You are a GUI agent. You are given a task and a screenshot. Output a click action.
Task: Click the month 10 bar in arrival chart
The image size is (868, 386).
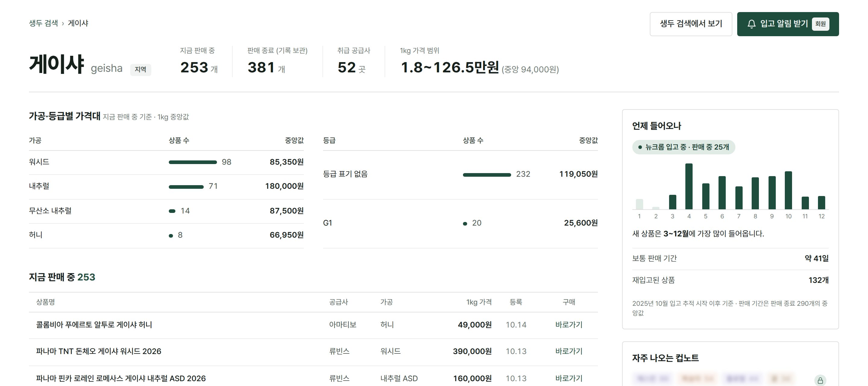[x=788, y=191]
